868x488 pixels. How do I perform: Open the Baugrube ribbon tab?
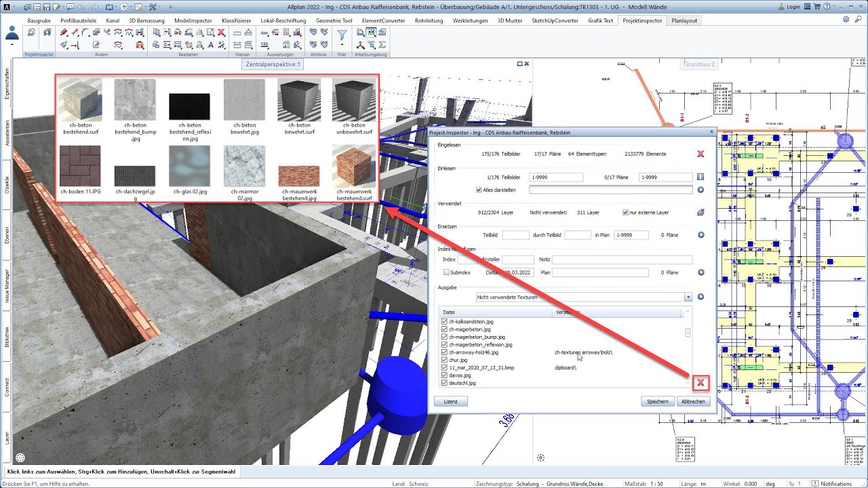pyautogui.click(x=39, y=20)
